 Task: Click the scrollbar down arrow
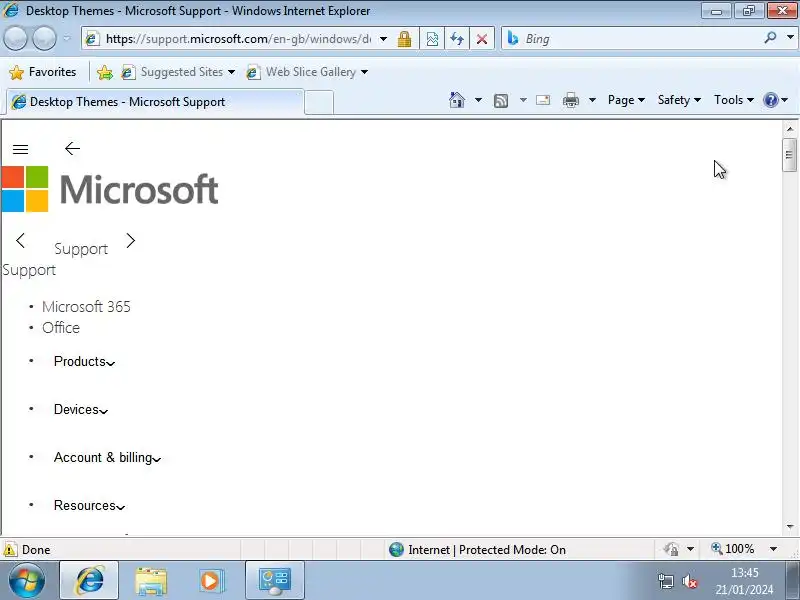[790, 527]
